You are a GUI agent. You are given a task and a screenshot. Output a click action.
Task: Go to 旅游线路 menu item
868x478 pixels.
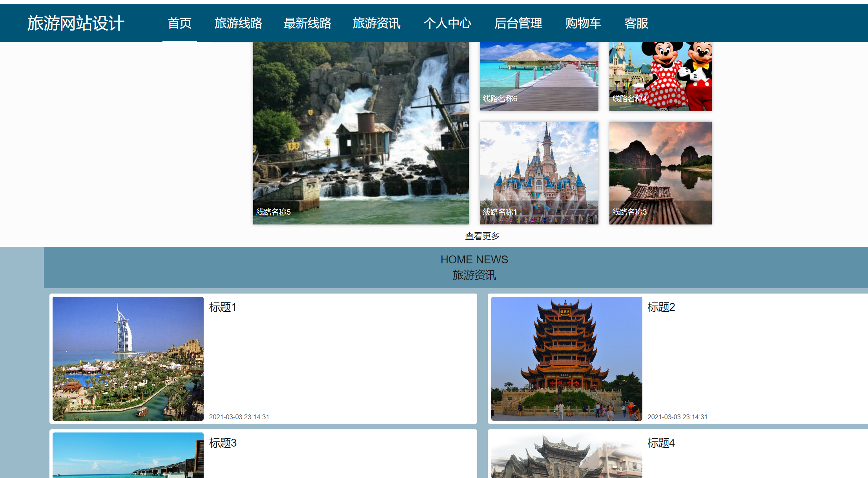pos(238,23)
